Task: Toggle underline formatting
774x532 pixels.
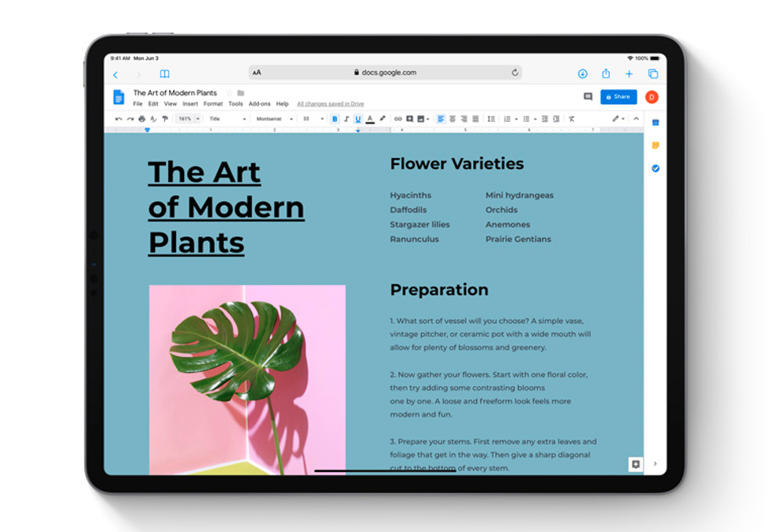Action: (x=357, y=119)
